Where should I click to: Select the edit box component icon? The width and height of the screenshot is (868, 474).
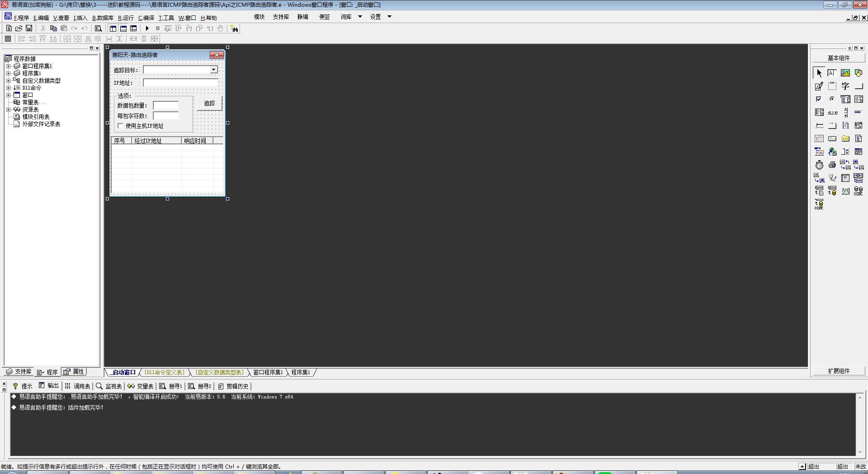coord(832,73)
